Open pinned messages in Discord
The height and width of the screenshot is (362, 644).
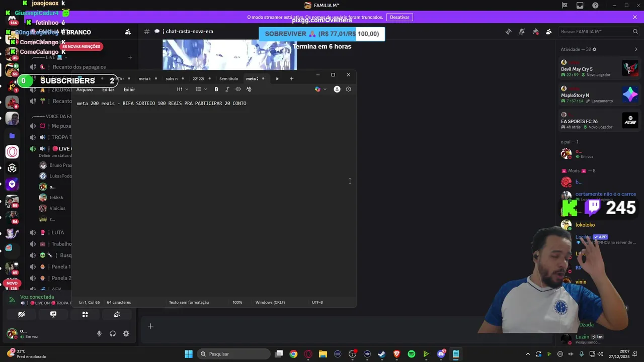[x=535, y=31]
